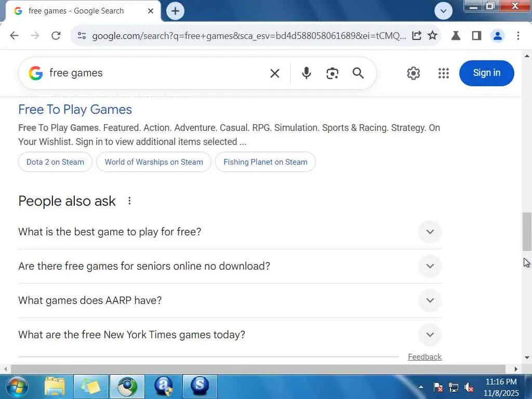532x399 pixels.
Task: Expand free New York Times games question
Action: coord(230,335)
